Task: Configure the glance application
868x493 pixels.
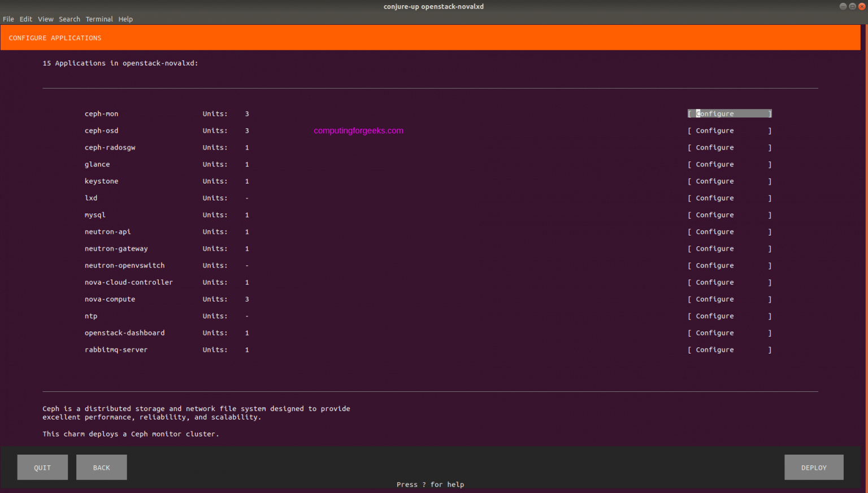Action: click(x=729, y=164)
